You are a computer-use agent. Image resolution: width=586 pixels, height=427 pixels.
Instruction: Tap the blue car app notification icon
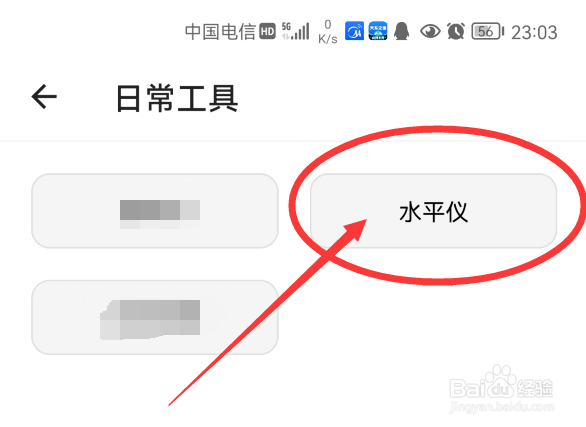(378, 31)
